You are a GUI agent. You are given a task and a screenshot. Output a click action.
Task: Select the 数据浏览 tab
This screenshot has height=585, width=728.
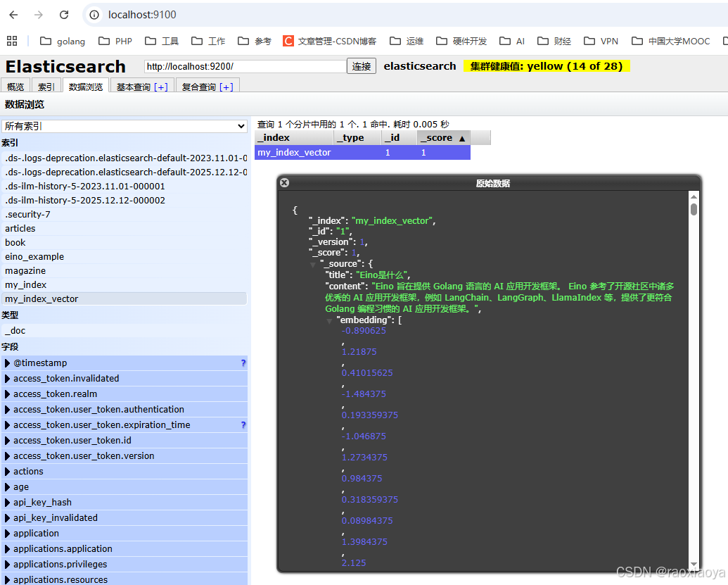85,87
